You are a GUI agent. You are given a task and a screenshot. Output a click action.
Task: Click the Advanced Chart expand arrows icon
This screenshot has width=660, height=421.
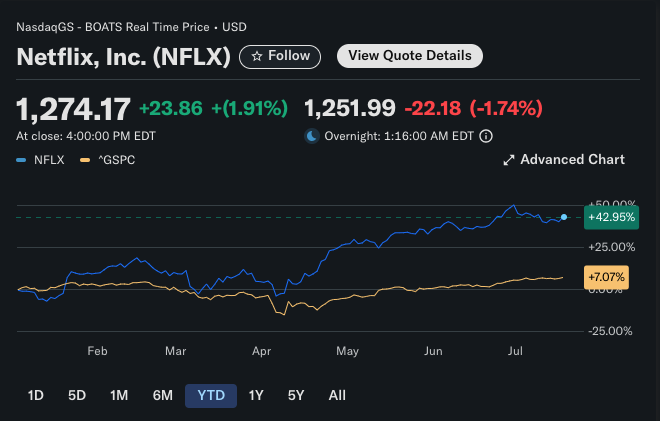(509, 160)
